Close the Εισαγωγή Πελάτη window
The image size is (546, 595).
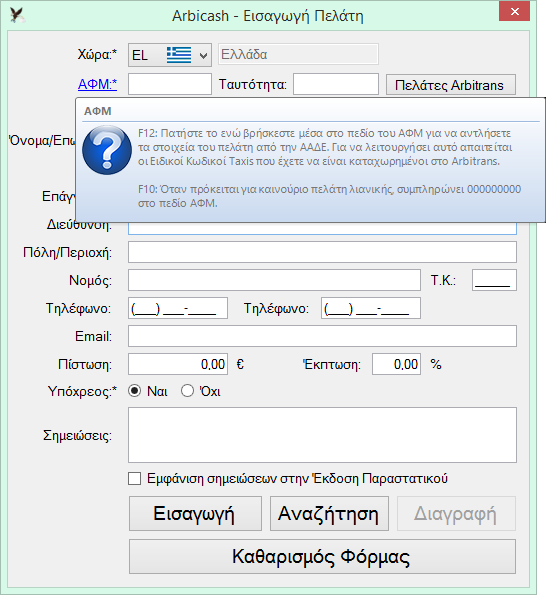coord(515,11)
